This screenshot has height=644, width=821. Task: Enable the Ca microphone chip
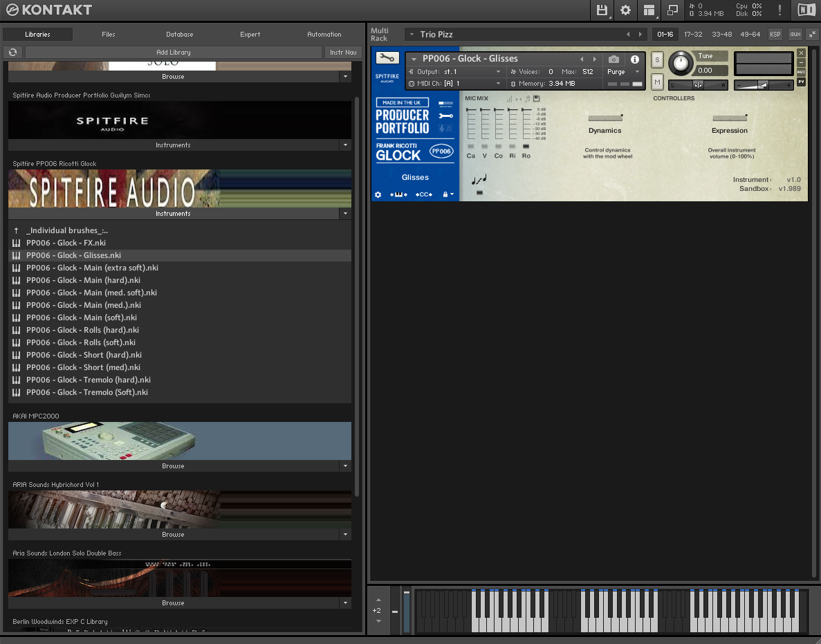(471, 147)
